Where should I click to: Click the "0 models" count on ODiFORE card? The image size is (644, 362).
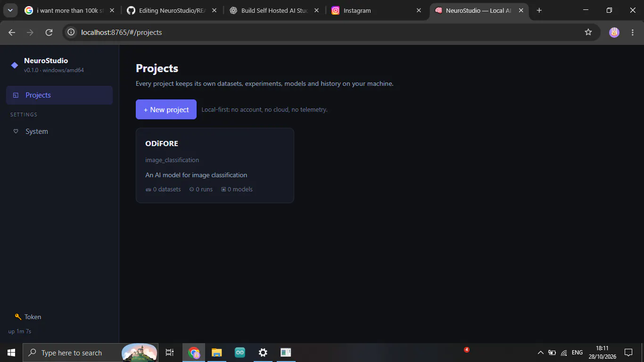click(x=237, y=189)
